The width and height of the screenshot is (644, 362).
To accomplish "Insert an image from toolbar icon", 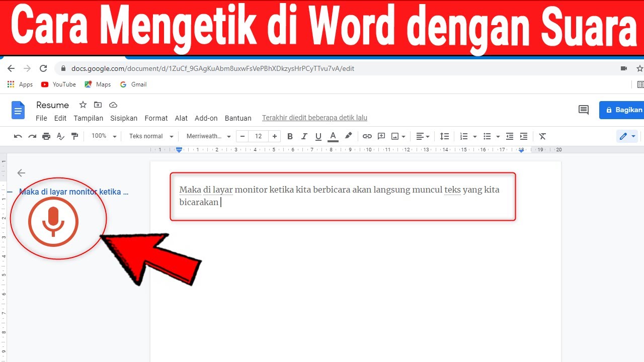I will (395, 136).
